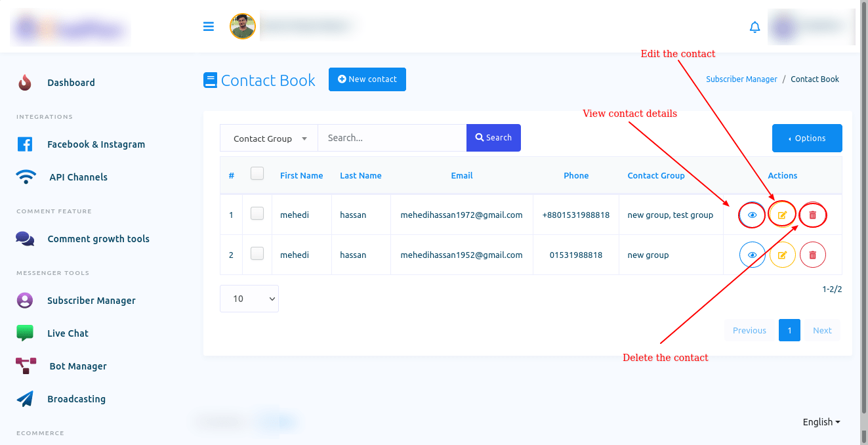Click the hamburger menu icon

click(x=209, y=27)
